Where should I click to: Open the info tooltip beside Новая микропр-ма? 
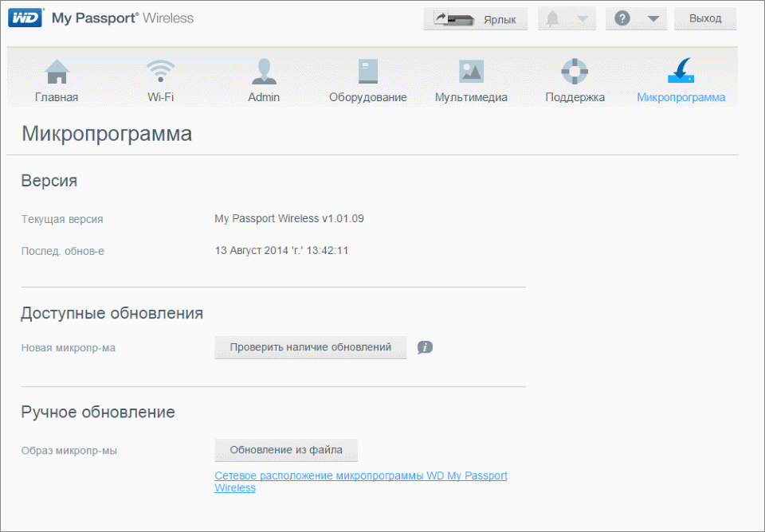425,348
